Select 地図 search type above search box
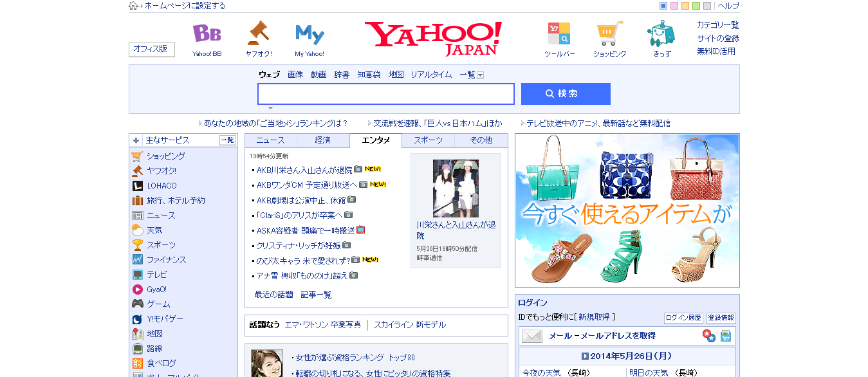Screen dimensions: 868x377 [x=396, y=75]
